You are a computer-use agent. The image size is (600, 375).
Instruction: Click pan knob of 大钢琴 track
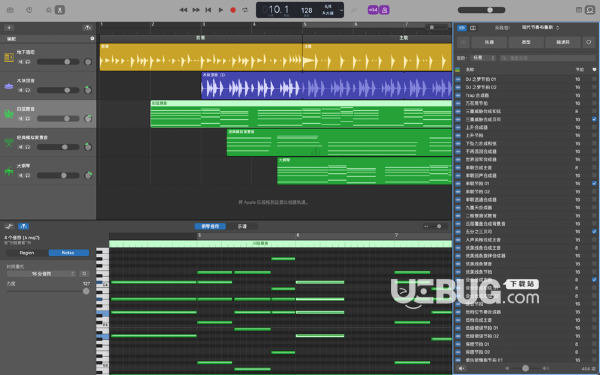point(88,175)
